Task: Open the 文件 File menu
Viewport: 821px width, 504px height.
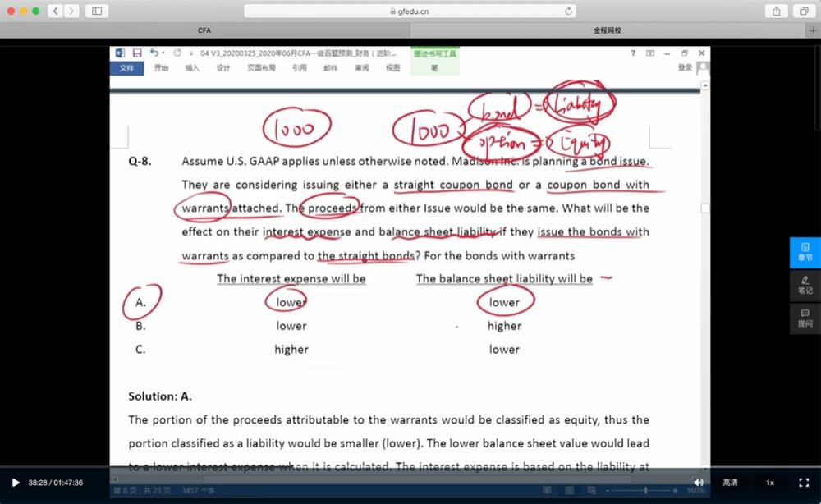Action: [x=126, y=68]
